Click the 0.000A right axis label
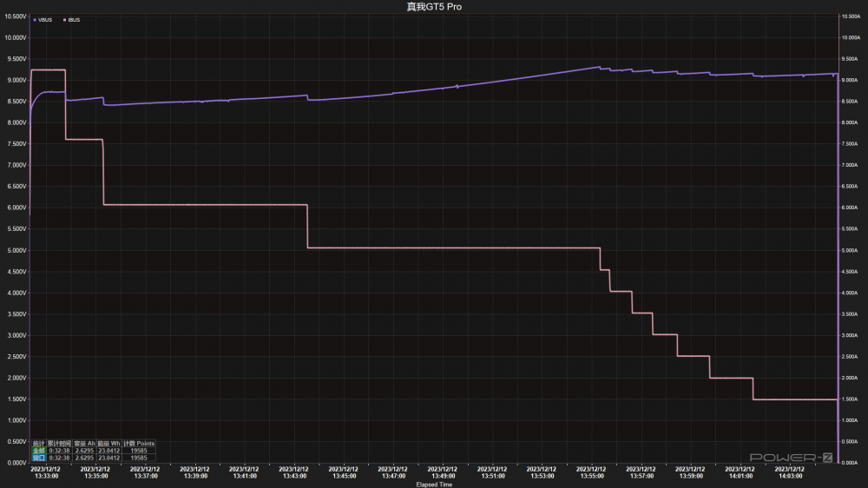This screenshot has width=868, height=488. pyautogui.click(x=850, y=463)
